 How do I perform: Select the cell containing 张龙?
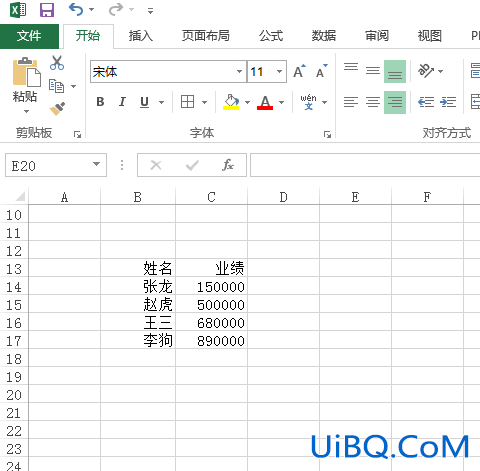(x=138, y=286)
